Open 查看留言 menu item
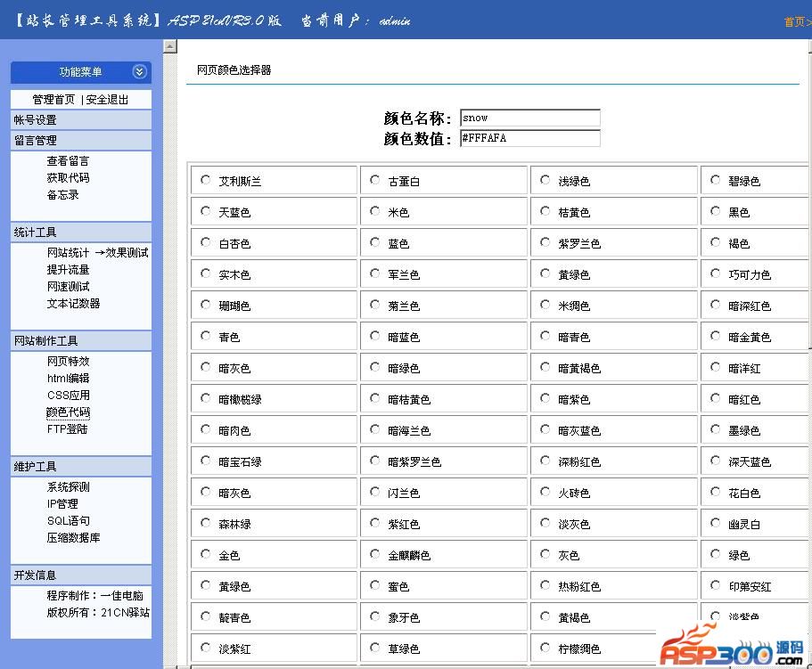Image resolution: width=812 pixels, height=669 pixels. coord(68,161)
